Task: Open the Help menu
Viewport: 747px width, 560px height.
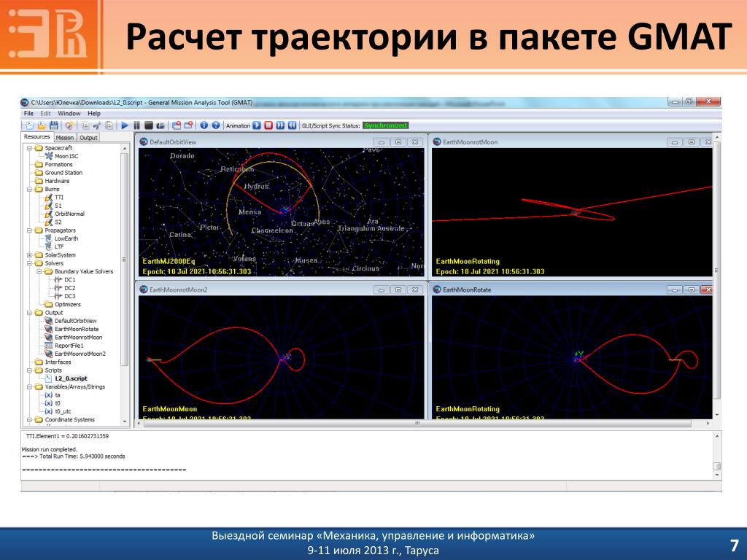Action: click(x=94, y=113)
